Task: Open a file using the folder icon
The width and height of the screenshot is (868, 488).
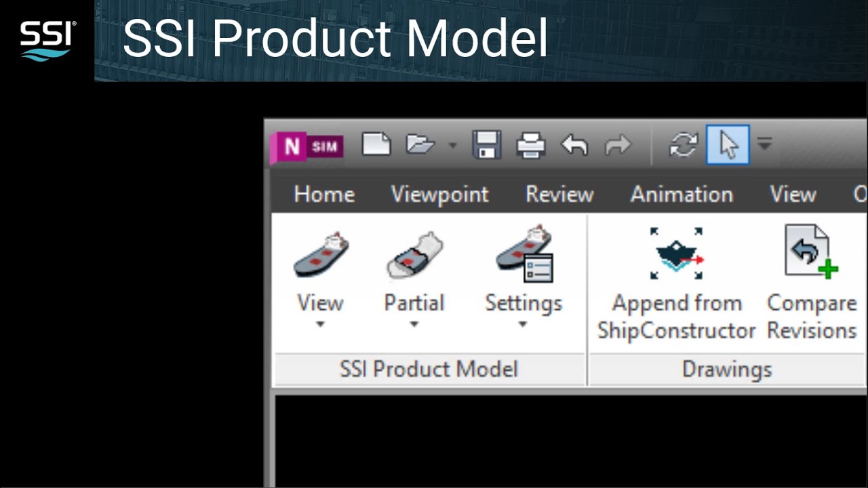Action: click(420, 144)
